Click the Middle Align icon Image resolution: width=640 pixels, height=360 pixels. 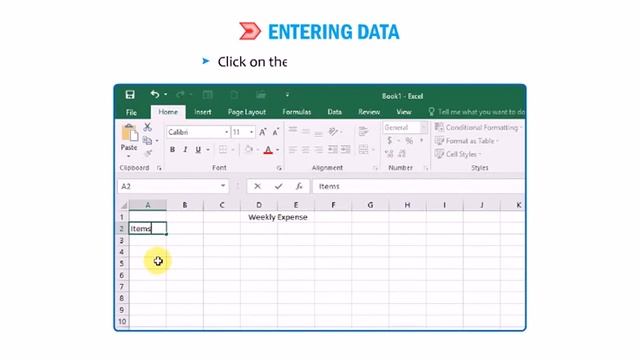click(306, 131)
